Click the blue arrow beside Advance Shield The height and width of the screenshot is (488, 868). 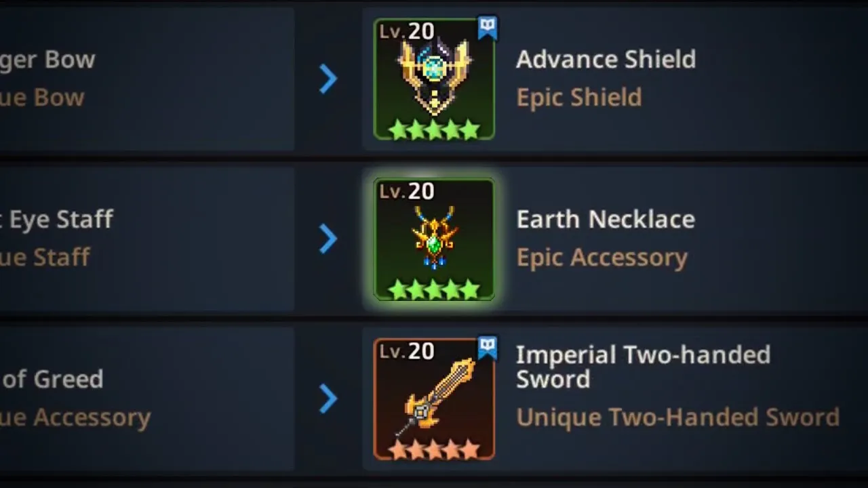coord(328,79)
